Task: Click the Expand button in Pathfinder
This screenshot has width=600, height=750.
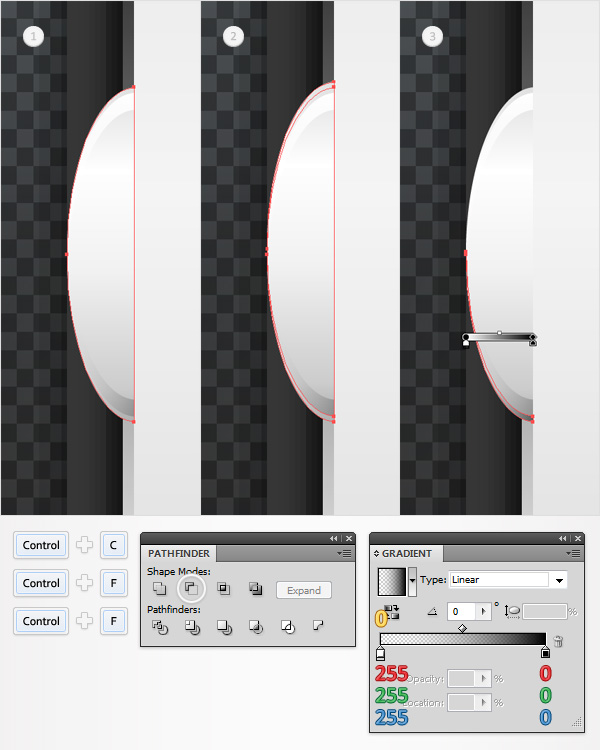Action: [x=304, y=590]
